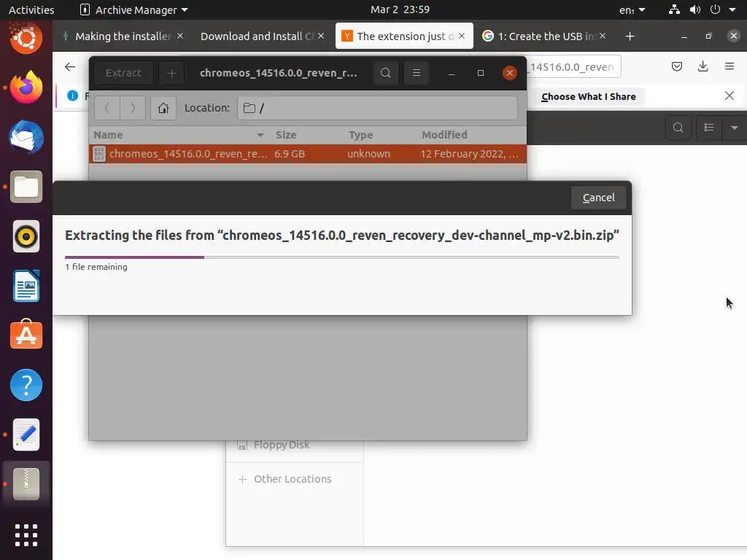Go forward in Archive Manager location
747x560 pixels.
tap(133, 108)
